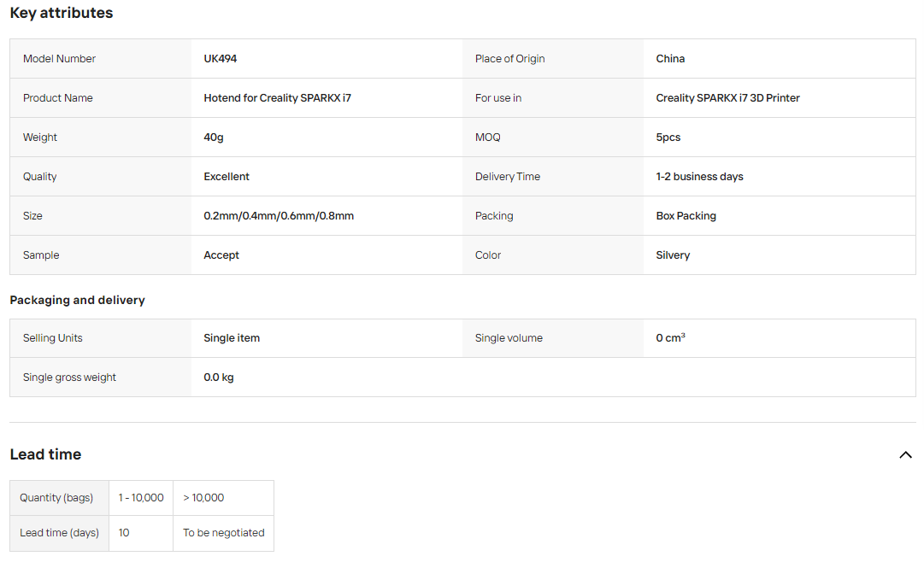924x562 pixels.
Task: Select the sample value 'Accept'
Action: pos(221,255)
